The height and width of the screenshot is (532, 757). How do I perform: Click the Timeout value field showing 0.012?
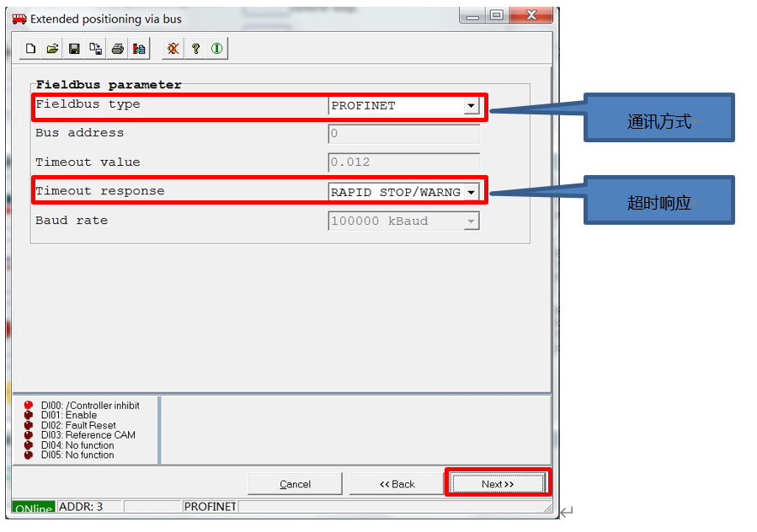coord(404,162)
